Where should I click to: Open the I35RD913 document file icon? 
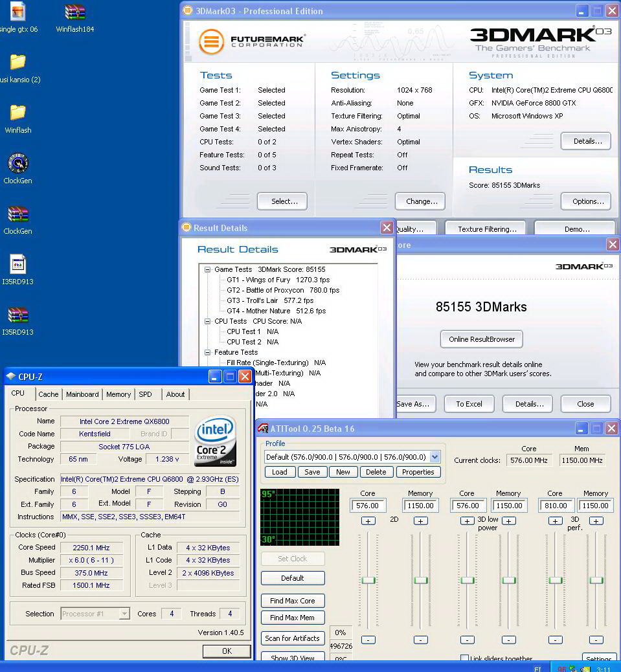click(17, 264)
